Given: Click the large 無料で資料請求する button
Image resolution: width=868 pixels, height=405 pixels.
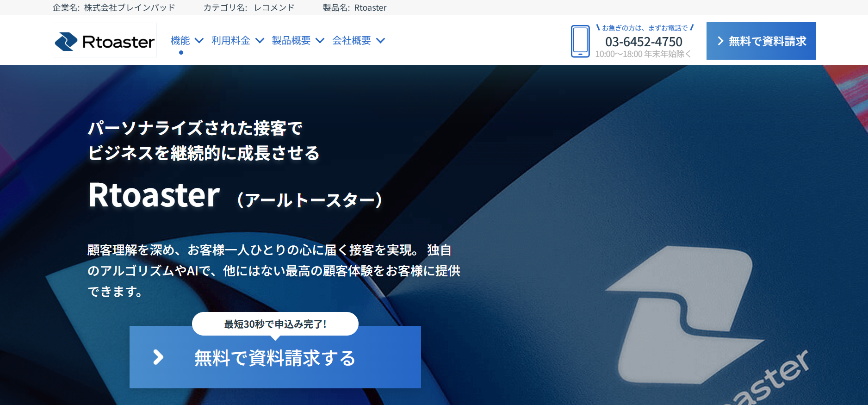Looking at the screenshot, I should (275, 357).
